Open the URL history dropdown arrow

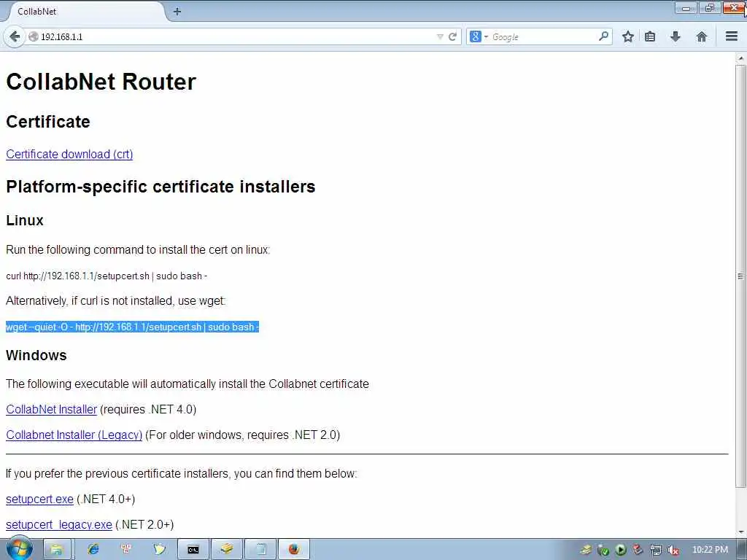point(440,36)
